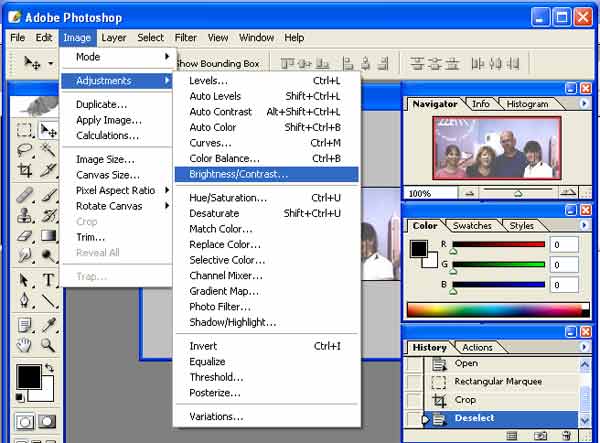600x443 pixels.
Task: Select the Zoom tool
Action: [48, 345]
